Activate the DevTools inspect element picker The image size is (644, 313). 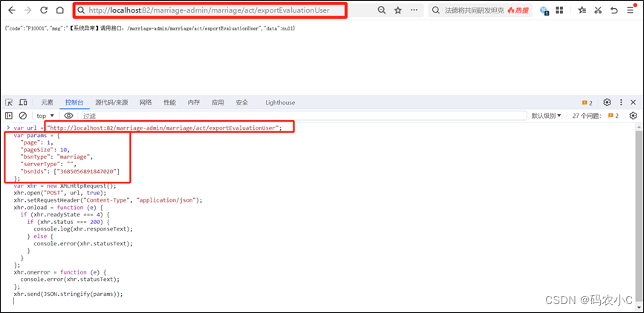coord(9,102)
